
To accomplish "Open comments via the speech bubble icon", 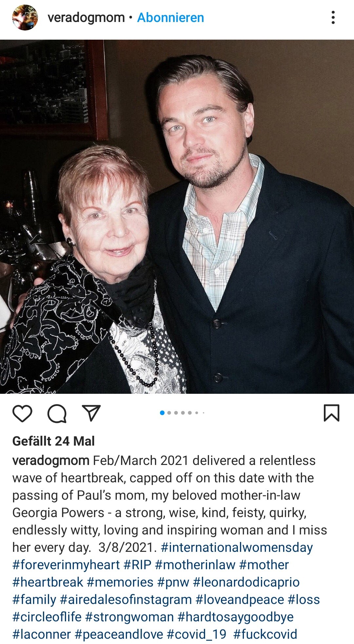I will (x=57, y=413).
